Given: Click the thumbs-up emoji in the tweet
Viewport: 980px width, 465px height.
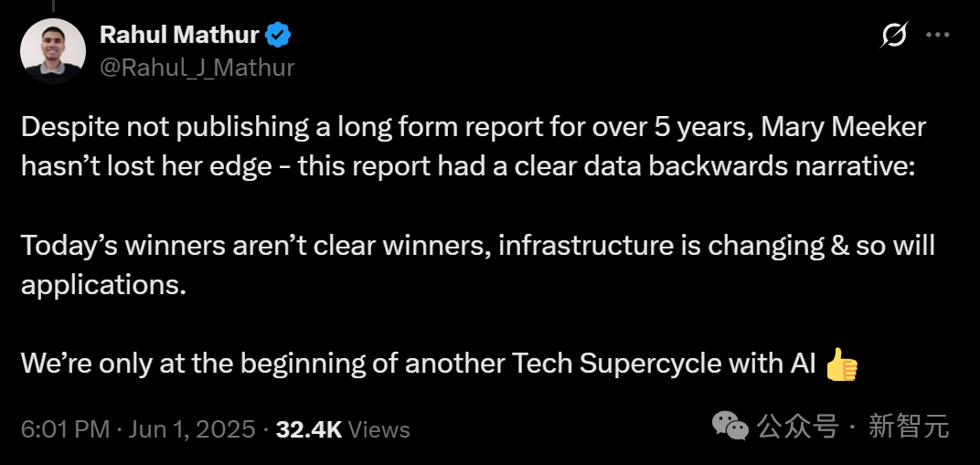Looking at the screenshot, I should click(x=841, y=365).
